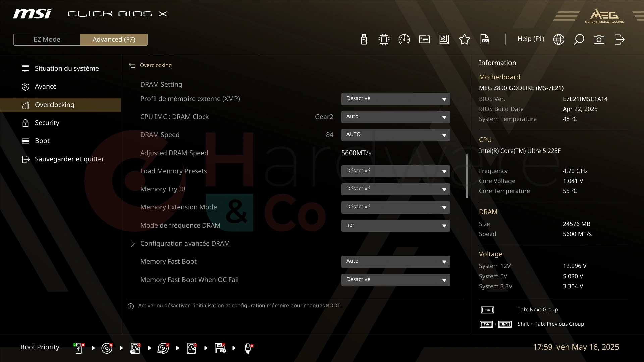Open the XMP profile dropdown
The height and width of the screenshot is (362, 644).
pyautogui.click(x=396, y=99)
